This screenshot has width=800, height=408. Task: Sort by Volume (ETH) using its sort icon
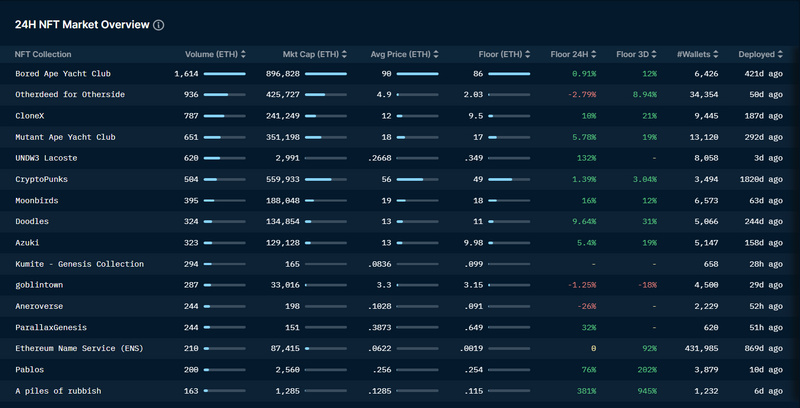(x=242, y=54)
